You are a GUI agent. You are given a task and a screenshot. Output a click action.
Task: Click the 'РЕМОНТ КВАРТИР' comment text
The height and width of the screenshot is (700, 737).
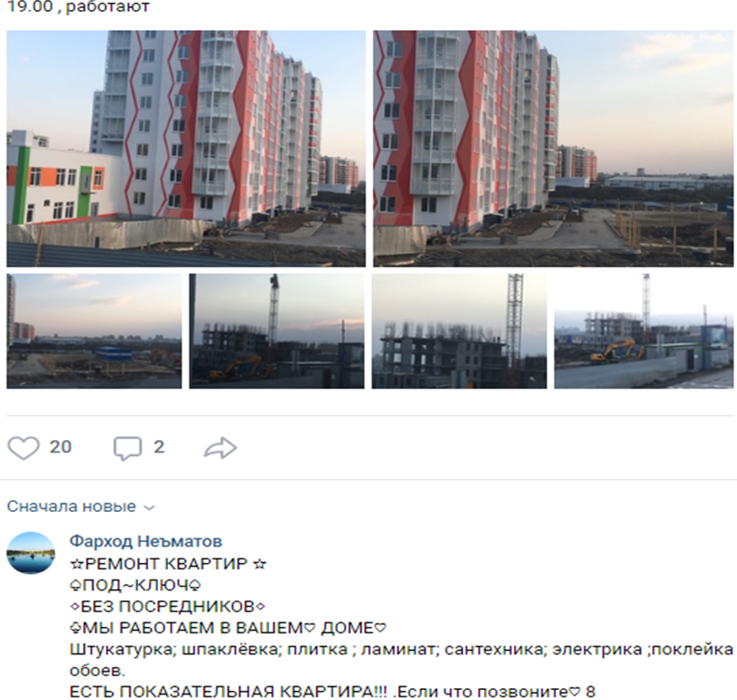(168, 563)
